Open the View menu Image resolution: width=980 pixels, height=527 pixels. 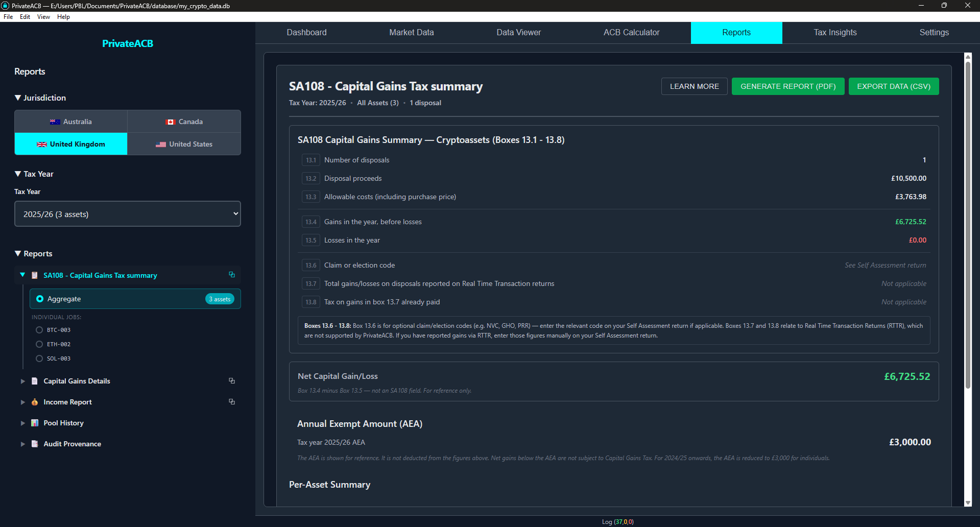(x=43, y=16)
